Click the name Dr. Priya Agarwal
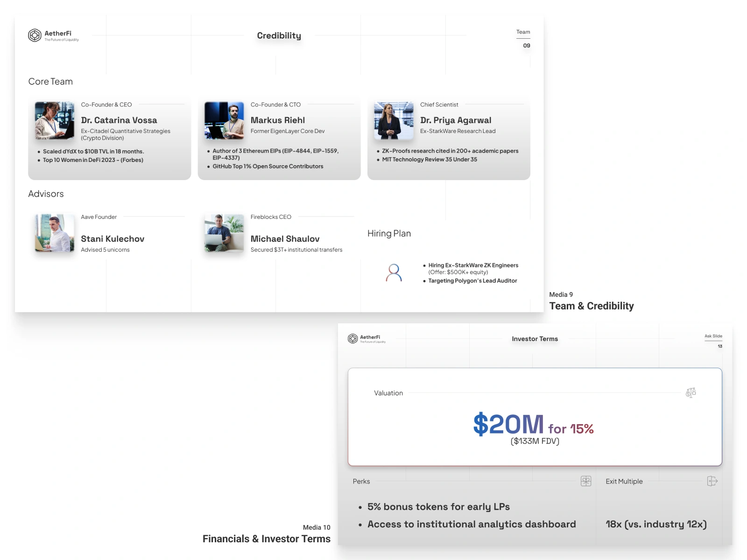Viewport: 747px width, 560px height. [x=456, y=120]
